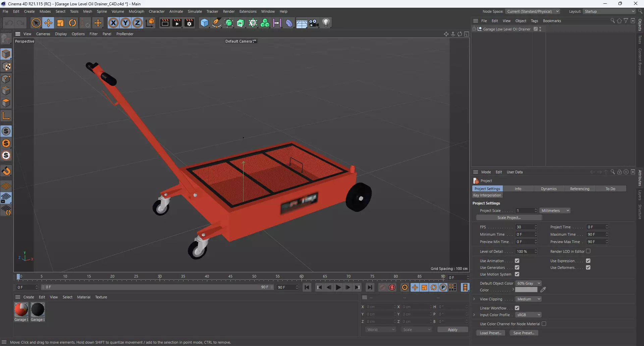Expand the Garage Low Level Oil Drainer object
644x346 pixels.
(x=474, y=29)
